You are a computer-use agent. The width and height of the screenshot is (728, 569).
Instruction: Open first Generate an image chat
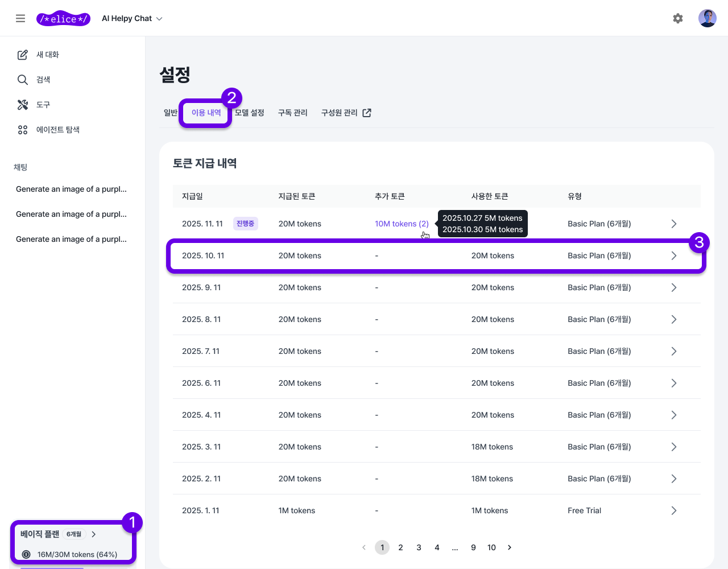coord(71,189)
